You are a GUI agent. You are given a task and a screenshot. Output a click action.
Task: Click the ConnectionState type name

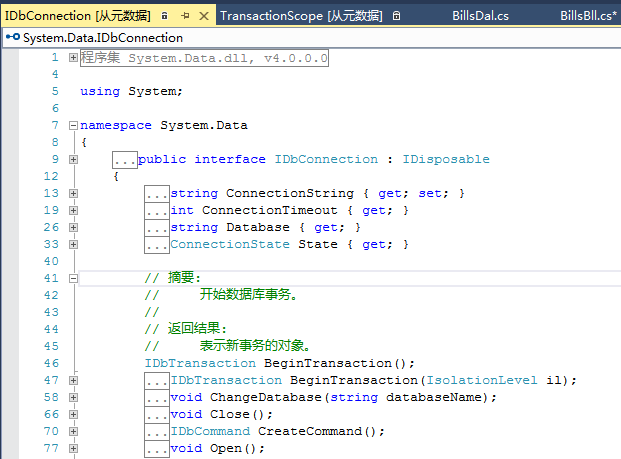point(230,244)
